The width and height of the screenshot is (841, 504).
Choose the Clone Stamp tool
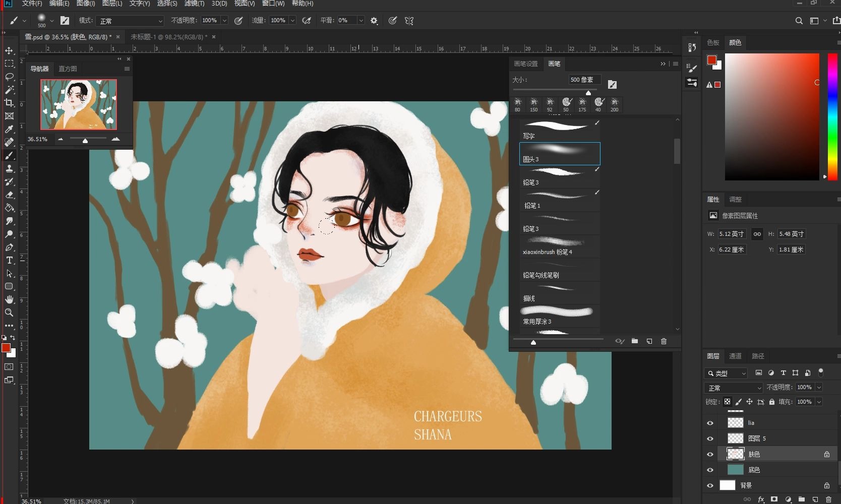[x=9, y=169]
